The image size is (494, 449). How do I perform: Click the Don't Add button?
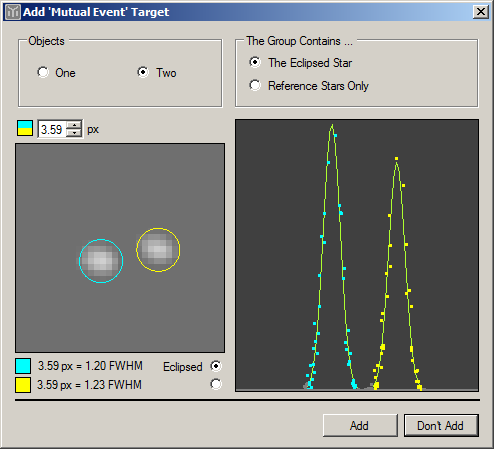pyautogui.click(x=441, y=425)
